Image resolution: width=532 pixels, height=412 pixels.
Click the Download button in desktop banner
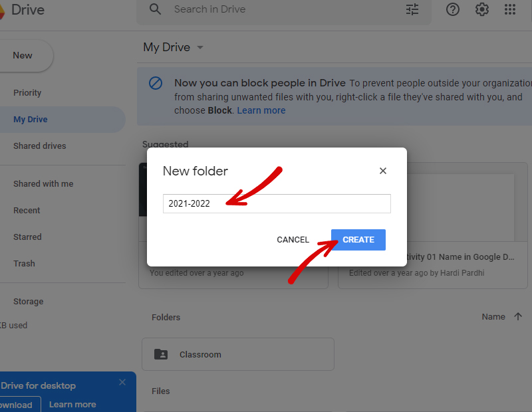pyautogui.click(x=20, y=405)
